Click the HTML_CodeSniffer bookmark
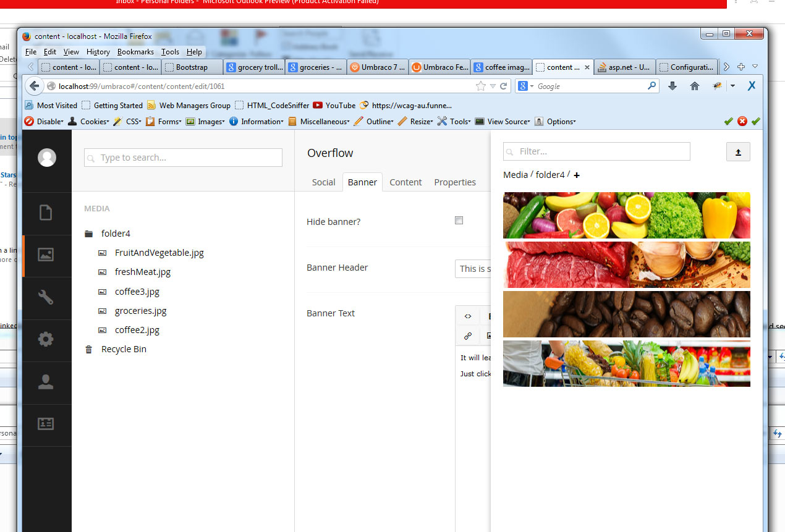Viewport: 785px width, 532px height. pyautogui.click(x=271, y=105)
